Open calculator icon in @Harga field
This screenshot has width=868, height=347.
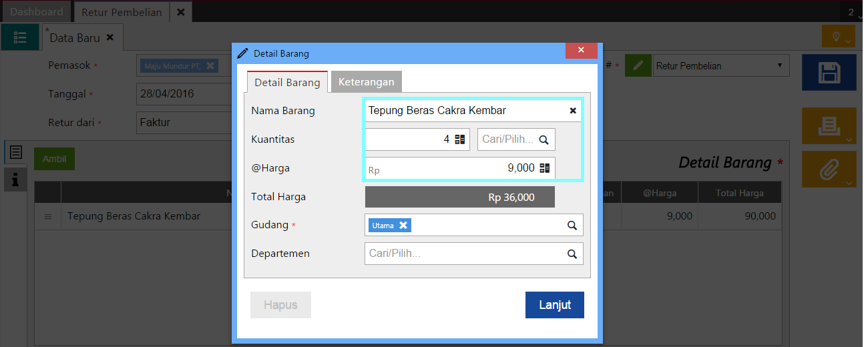click(x=545, y=168)
